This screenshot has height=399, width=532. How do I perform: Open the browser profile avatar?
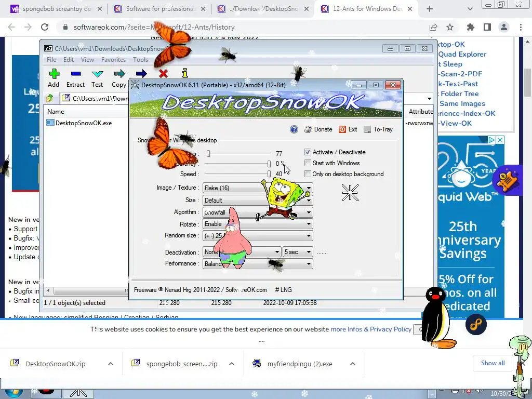504,27
